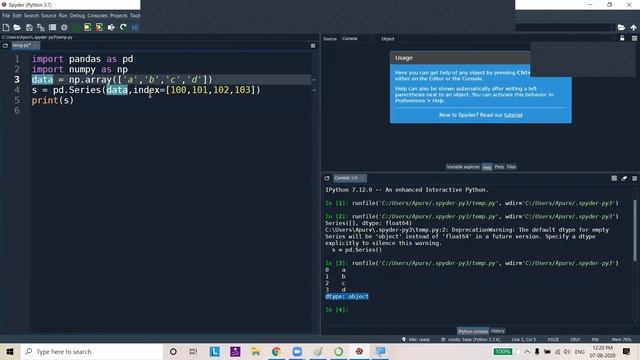640x360 pixels.
Task: Open Chrome from the taskbar
Action: [276, 351]
